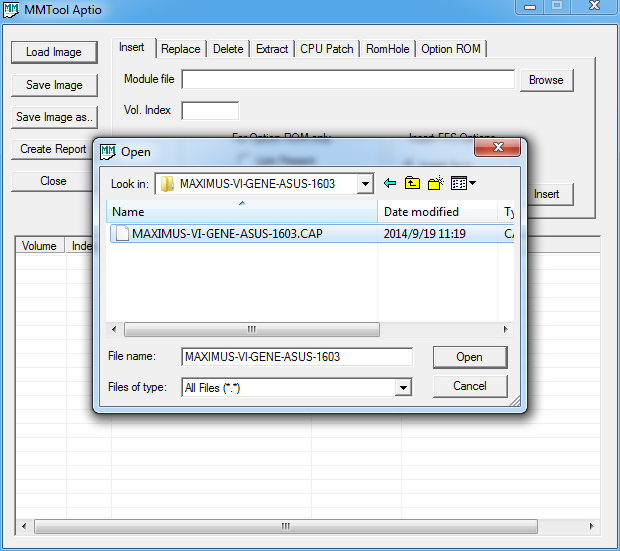
Task: Switch to the Replace tab
Action: tap(181, 49)
